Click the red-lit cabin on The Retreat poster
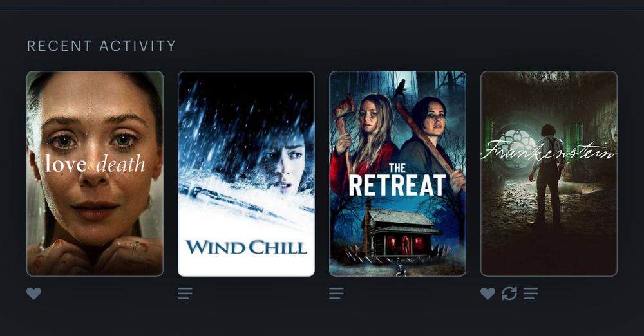The width and height of the screenshot is (644, 336). point(401,234)
